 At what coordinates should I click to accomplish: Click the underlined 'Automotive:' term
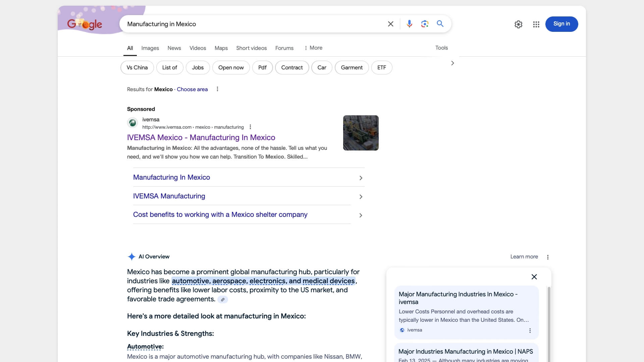pos(145,347)
